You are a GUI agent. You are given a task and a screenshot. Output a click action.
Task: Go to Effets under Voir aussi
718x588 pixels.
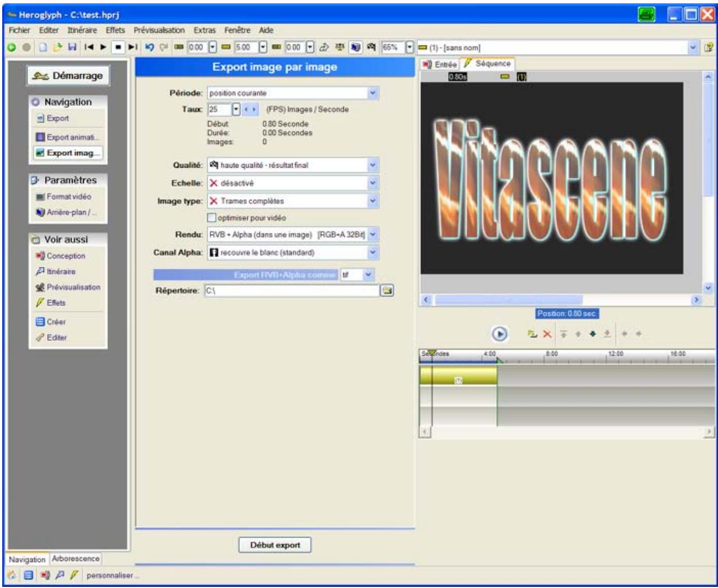tap(51, 303)
